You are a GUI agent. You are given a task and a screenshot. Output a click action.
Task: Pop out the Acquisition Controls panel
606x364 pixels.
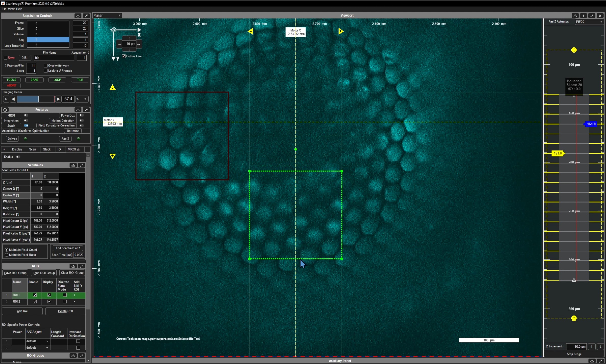(x=78, y=16)
